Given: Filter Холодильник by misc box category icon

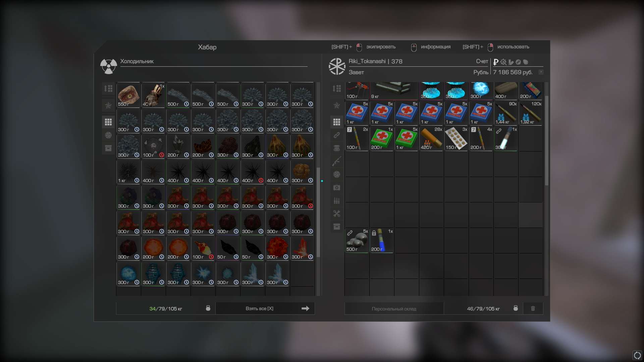Looking at the screenshot, I should click(108, 148).
